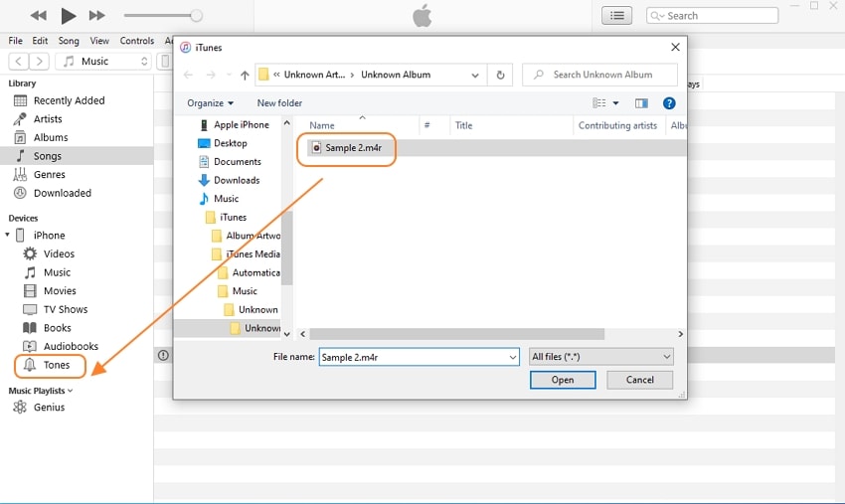Open TV Shows under iPhone
This screenshot has width=845, height=504.
(66, 309)
